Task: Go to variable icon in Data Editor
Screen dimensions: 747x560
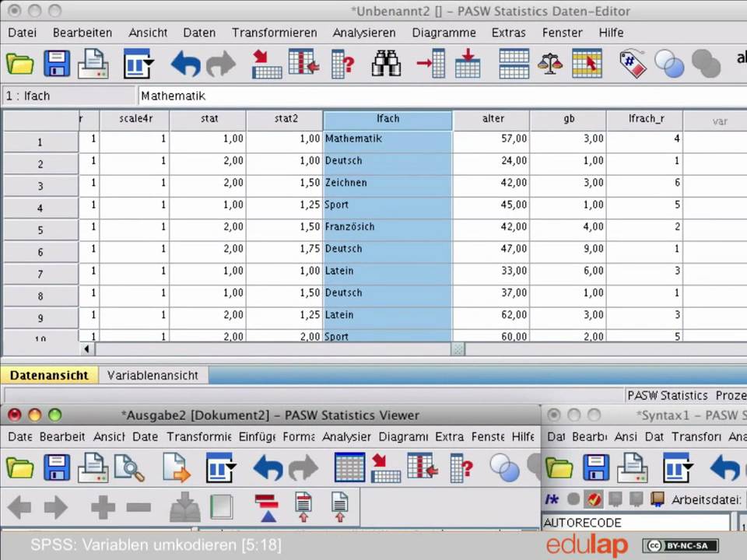Action: tap(304, 63)
